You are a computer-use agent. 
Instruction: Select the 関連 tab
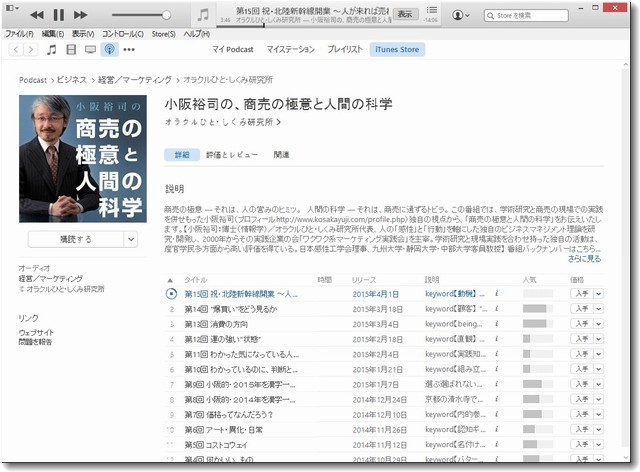pyautogui.click(x=281, y=155)
